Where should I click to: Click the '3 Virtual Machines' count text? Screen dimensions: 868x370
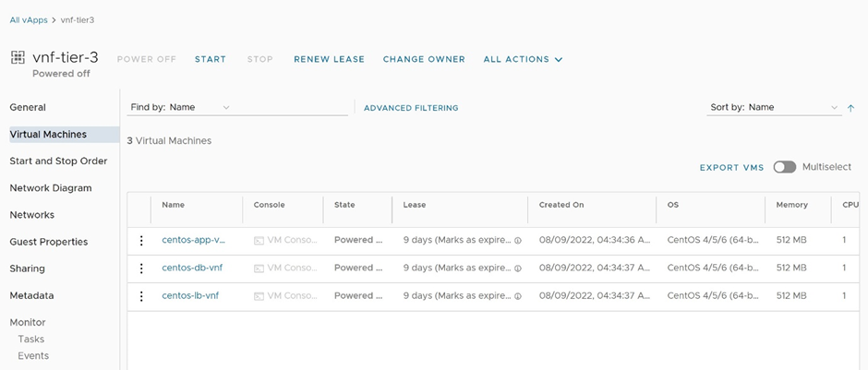tap(169, 141)
